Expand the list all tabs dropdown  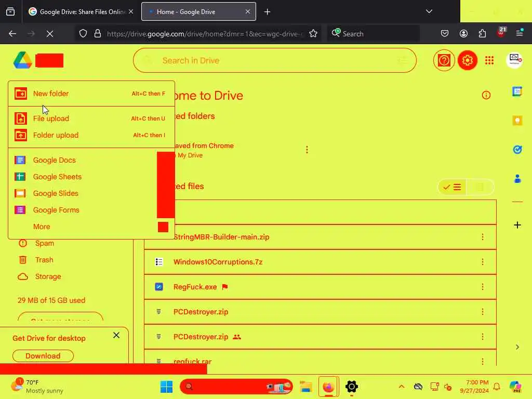(x=429, y=11)
